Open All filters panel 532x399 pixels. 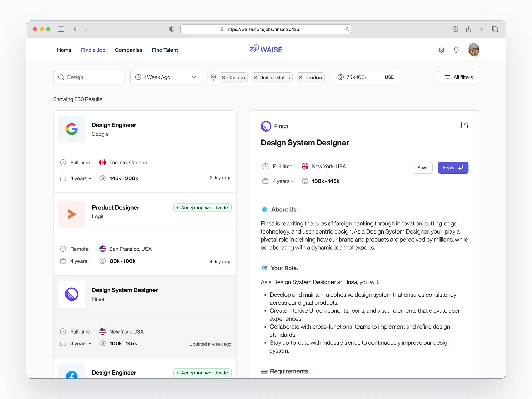point(458,77)
